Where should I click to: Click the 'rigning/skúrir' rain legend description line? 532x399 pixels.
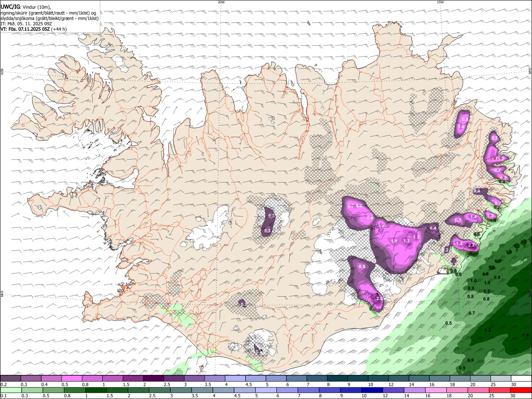48,12
